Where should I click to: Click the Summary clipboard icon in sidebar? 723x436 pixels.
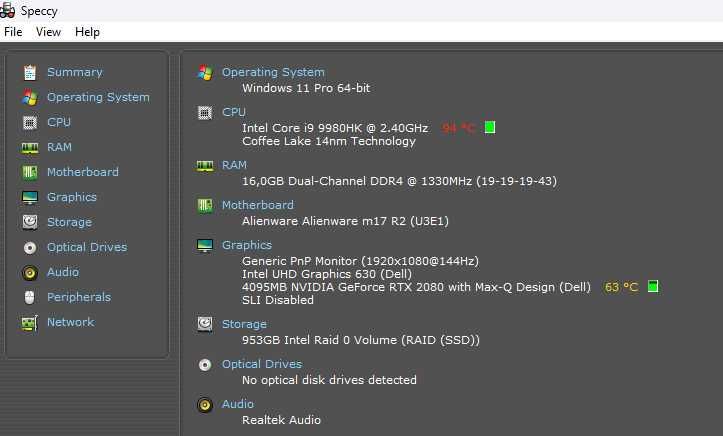30,72
